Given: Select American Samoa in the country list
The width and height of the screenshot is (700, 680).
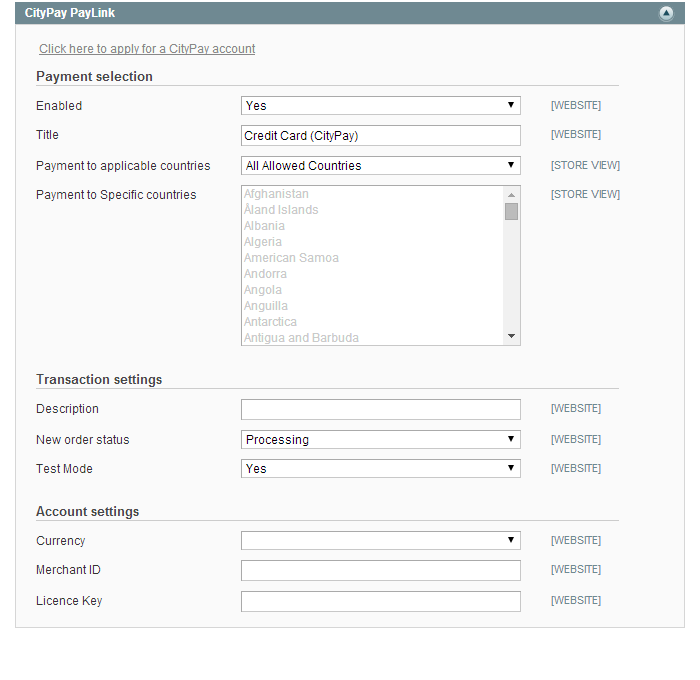Looking at the screenshot, I should [x=291, y=258].
